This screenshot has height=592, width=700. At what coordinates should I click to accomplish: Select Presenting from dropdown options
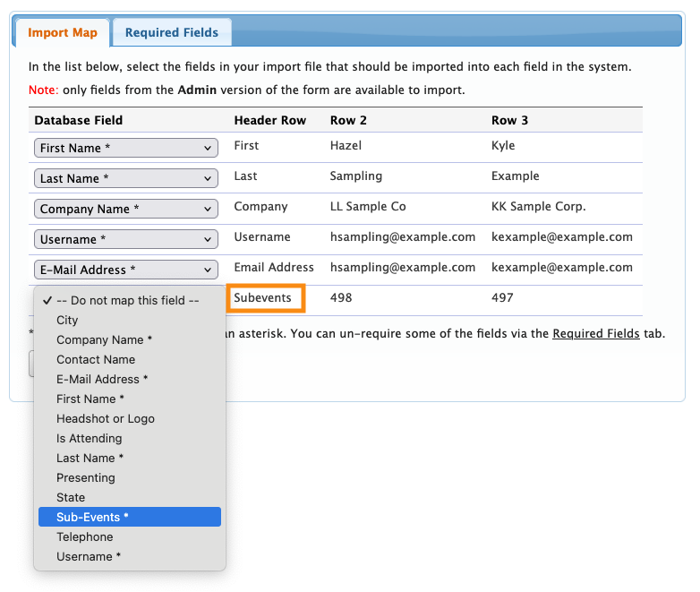pyautogui.click(x=86, y=477)
